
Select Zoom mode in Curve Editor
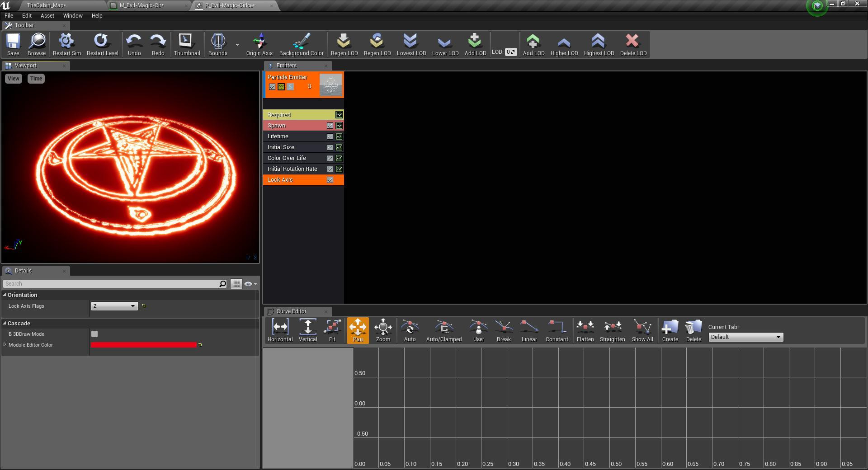pyautogui.click(x=383, y=330)
